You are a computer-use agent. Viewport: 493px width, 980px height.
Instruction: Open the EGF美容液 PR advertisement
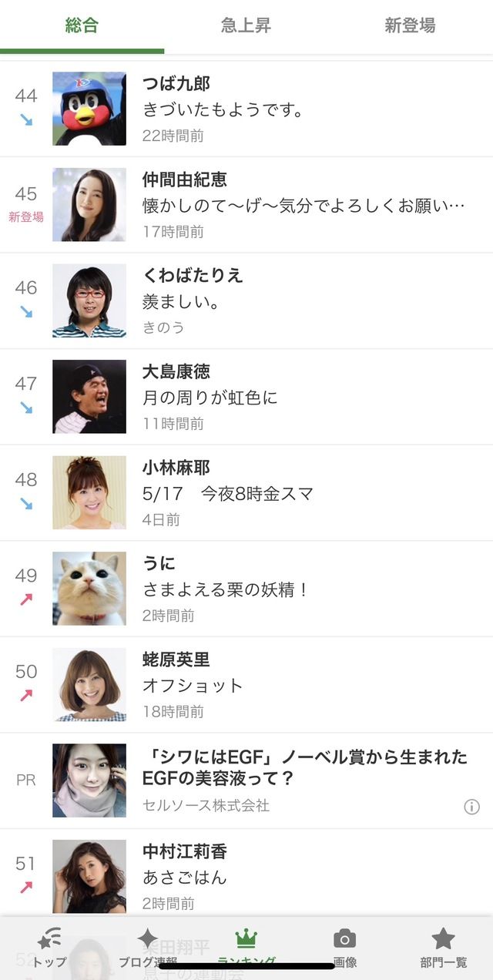(x=246, y=780)
